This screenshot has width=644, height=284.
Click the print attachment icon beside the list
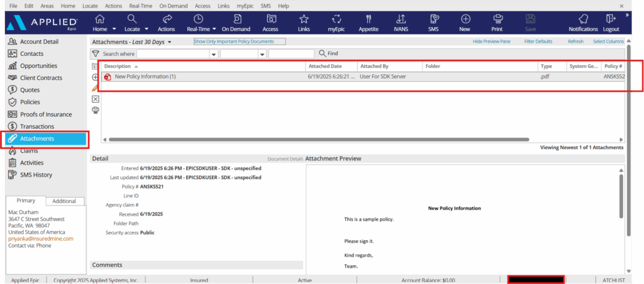click(96, 110)
